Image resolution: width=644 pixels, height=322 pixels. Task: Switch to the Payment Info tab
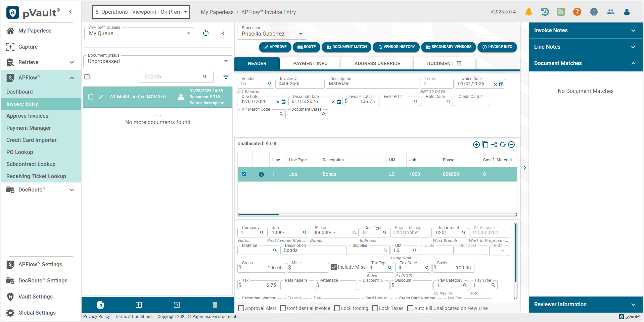pos(310,63)
